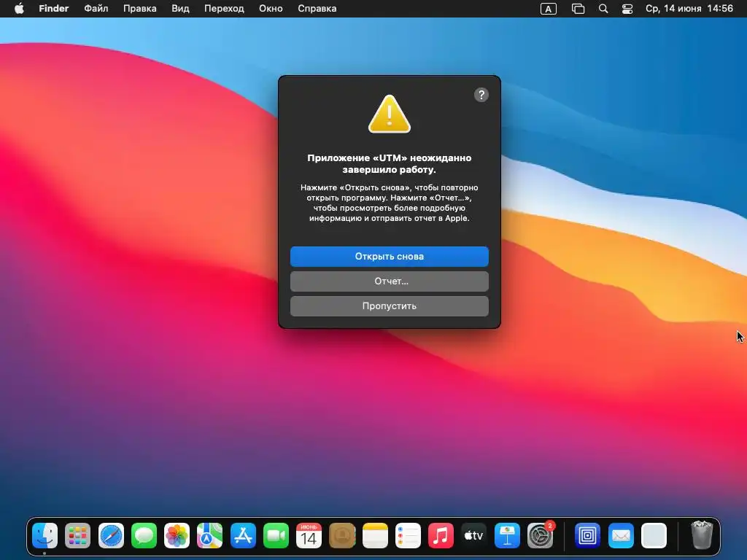This screenshot has width=747, height=560.
Task: Open the Вид menu
Action: (x=180, y=9)
